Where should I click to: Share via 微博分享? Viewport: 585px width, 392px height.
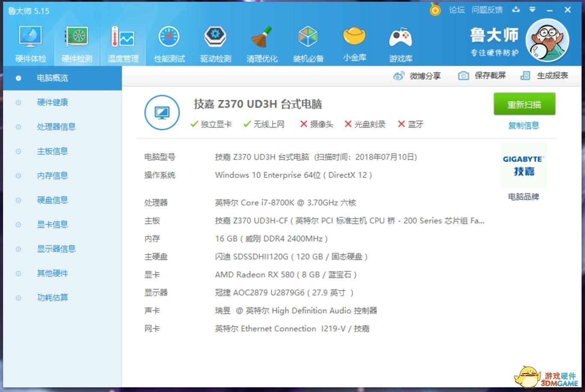pyautogui.click(x=417, y=76)
